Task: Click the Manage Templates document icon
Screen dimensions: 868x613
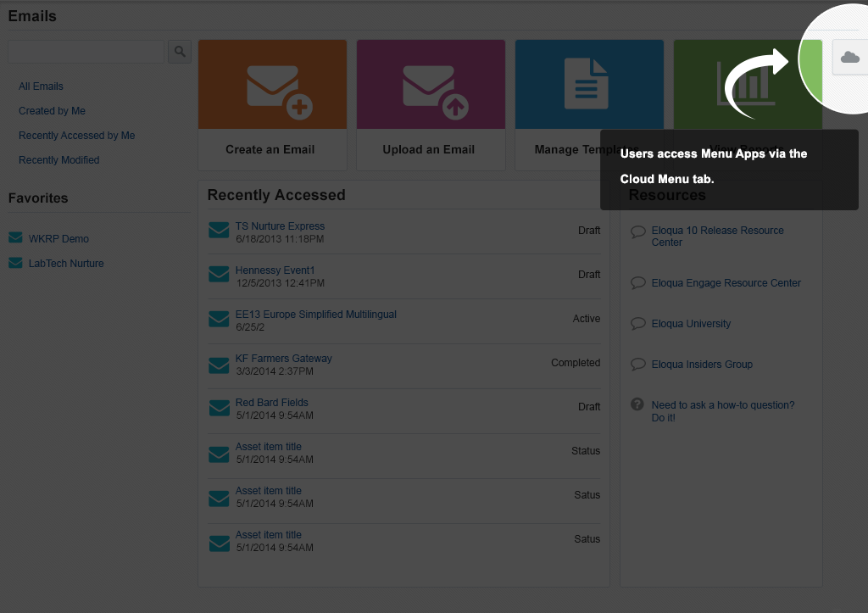Action: pyautogui.click(x=587, y=84)
